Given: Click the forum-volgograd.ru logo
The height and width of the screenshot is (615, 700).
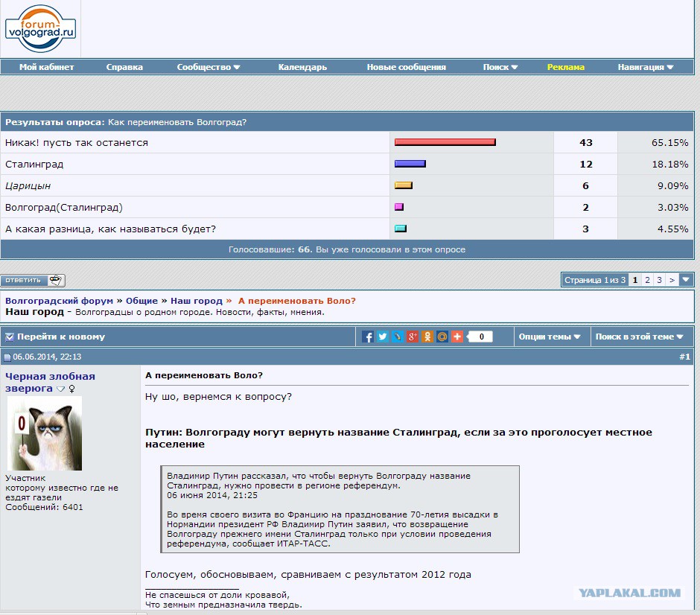Looking at the screenshot, I should 40,28.
